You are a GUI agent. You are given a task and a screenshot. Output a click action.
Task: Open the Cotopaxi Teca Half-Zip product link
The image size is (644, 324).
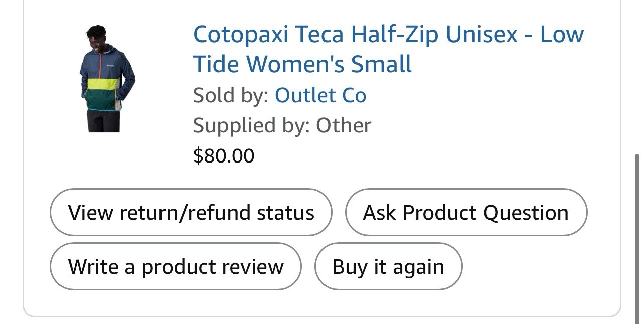point(388,35)
